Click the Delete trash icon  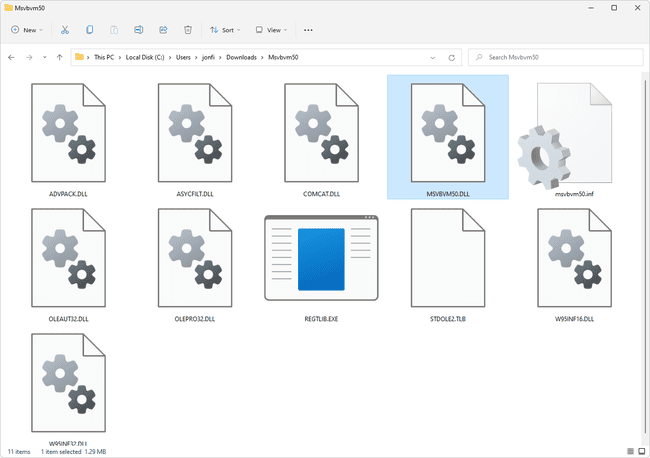188,30
